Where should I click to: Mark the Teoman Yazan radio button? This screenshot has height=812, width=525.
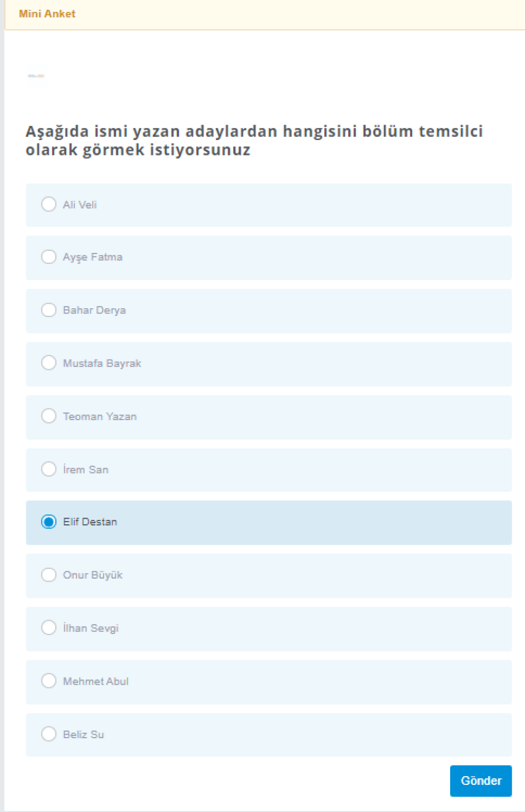(49, 415)
